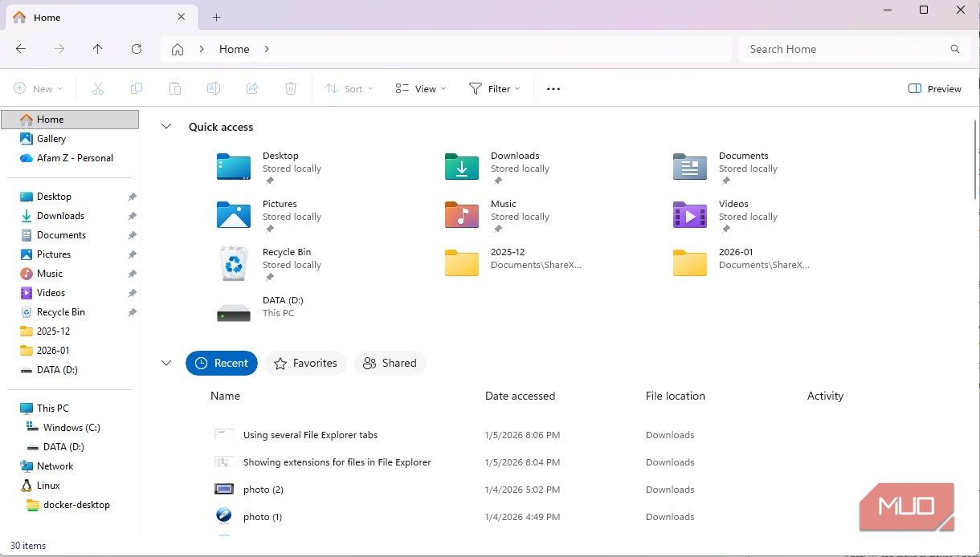Click the Copy icon in toolbar
The height and width of the screenshot is (557, 980).
(x=137, y=89)
